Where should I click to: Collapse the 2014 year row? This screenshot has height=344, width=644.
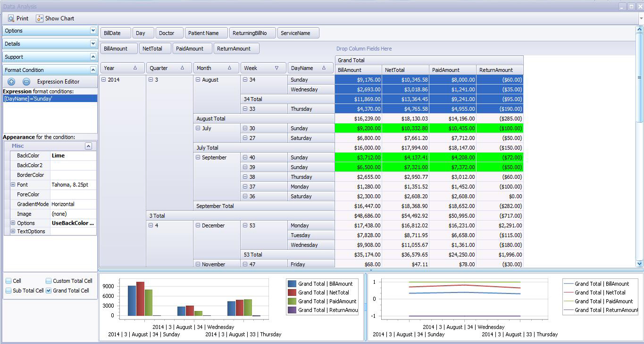click(104, 80)
